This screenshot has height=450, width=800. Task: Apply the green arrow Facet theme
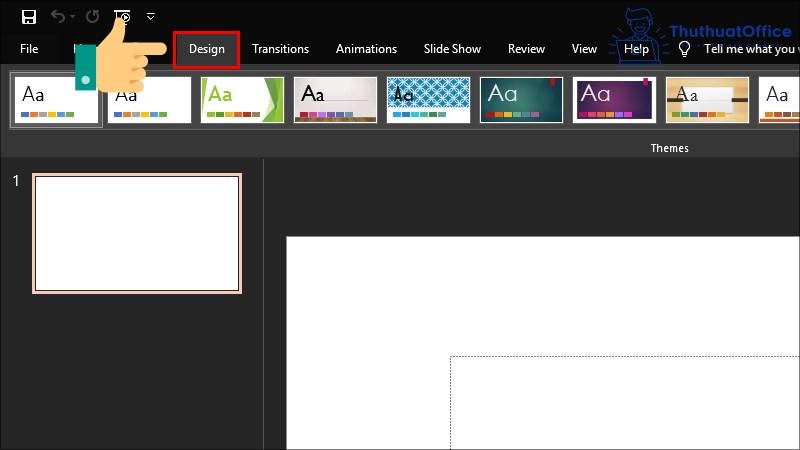[x=242, y=100]
